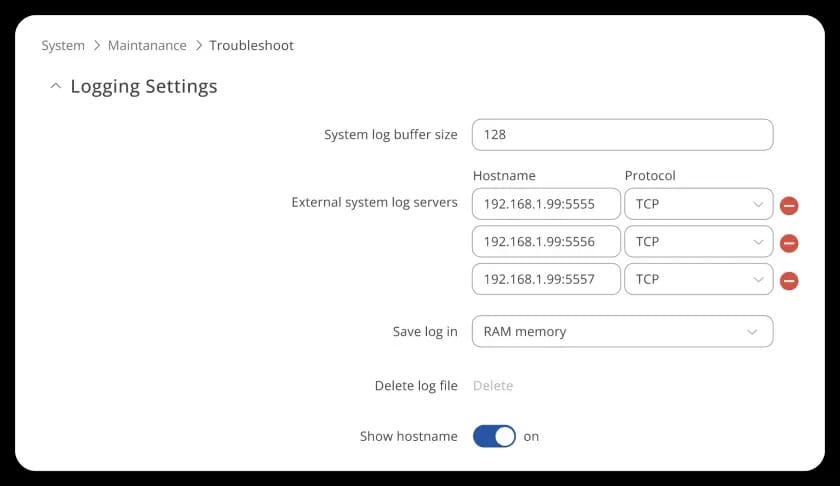Click the Delete log file label
Viewport: 840px width, 486px height.
416,386
